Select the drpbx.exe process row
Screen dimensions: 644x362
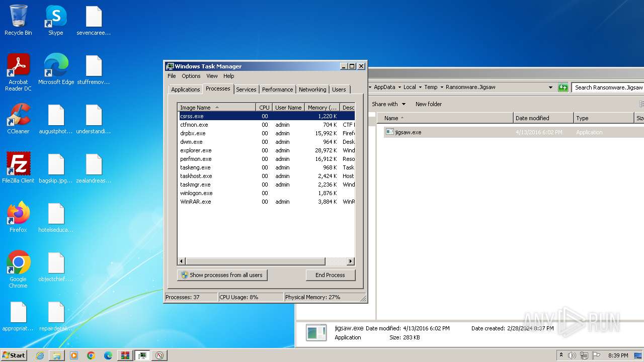(267, 133)
